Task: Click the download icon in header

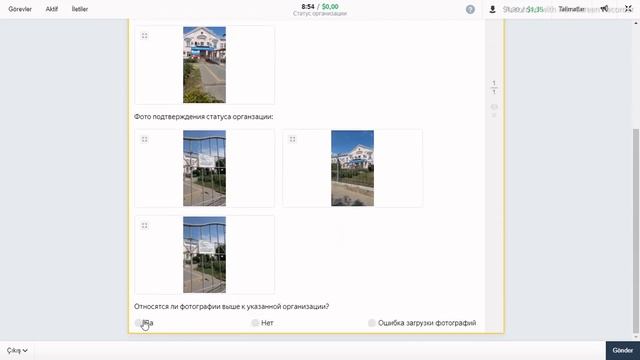Action: click(492, 9)
